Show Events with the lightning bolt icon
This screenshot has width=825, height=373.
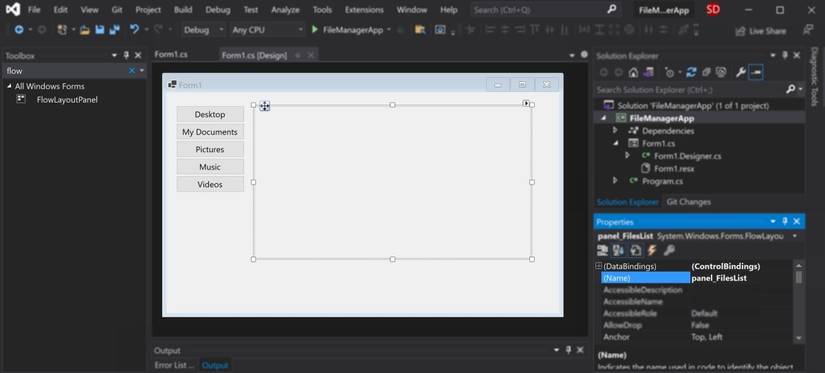tap(651, 250)
